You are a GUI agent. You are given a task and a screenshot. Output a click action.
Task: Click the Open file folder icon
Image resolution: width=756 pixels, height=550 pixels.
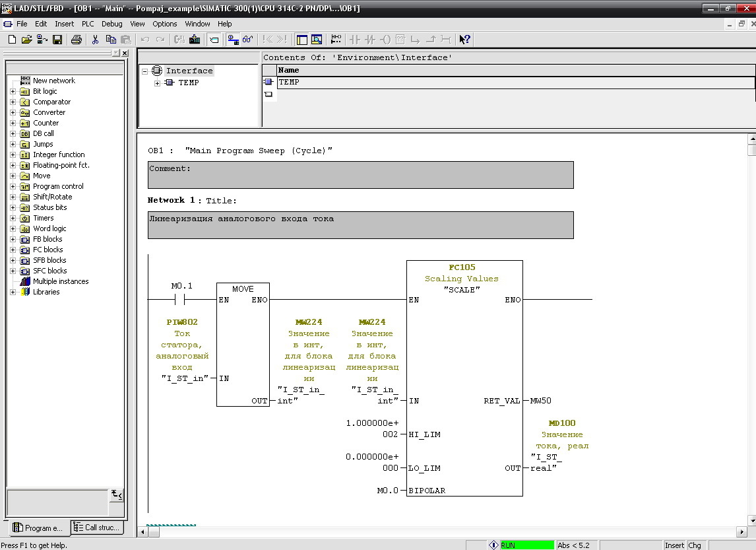(x=27, y=40)
